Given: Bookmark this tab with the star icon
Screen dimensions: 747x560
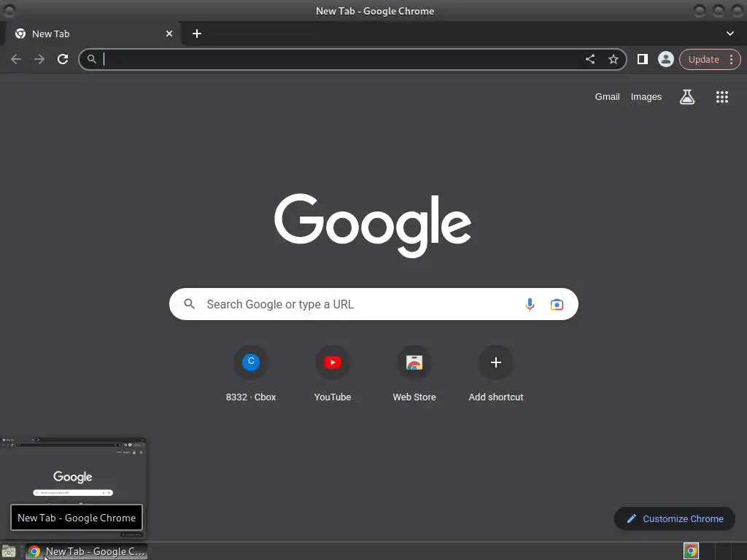Looking at the screenshot, I should pyautogui.click(x=613, y=59).
